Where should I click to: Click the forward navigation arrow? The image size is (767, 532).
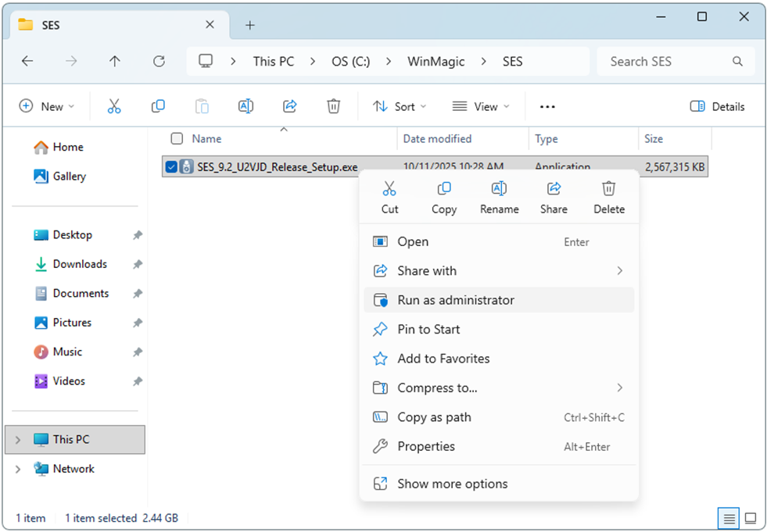coord(71,61)
